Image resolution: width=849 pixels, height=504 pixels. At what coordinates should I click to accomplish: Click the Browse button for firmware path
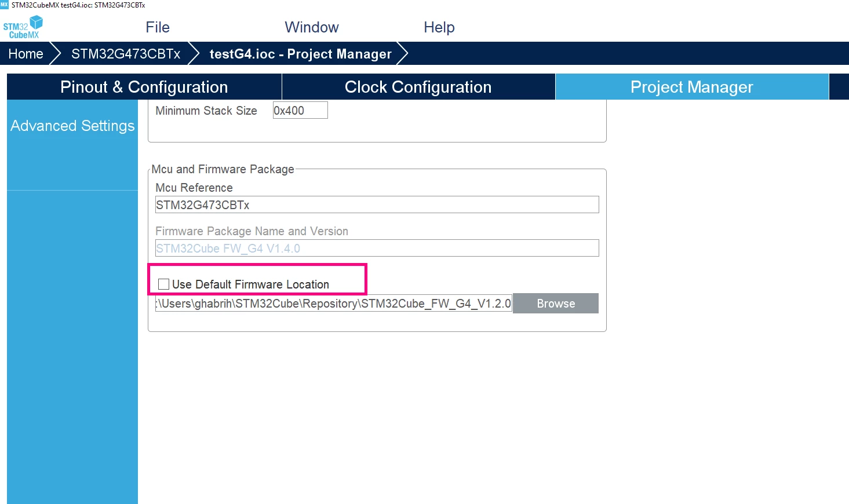[x=556, y=304]
